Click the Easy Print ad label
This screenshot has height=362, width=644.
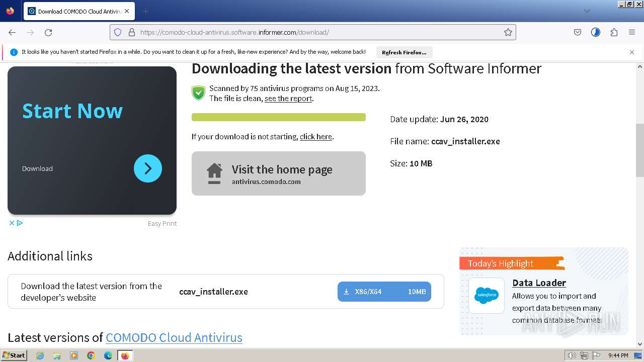pyautogui.click(x=162, y=223)
